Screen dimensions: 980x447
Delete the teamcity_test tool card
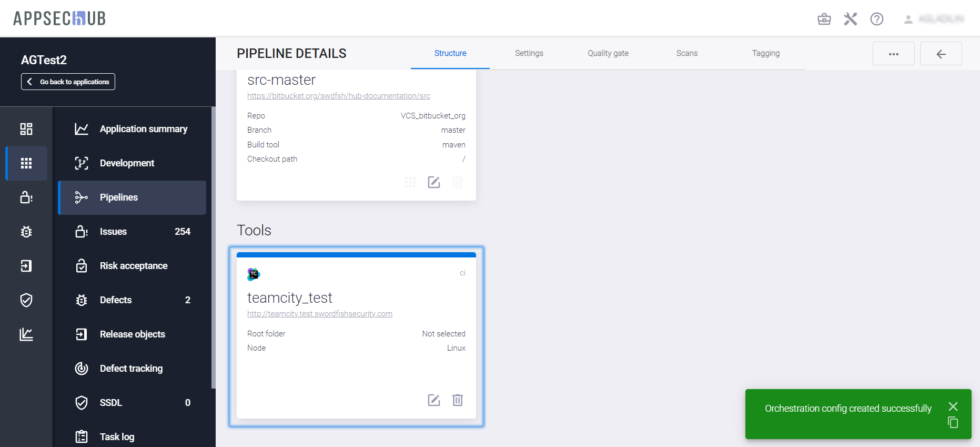tap(457, 400)
